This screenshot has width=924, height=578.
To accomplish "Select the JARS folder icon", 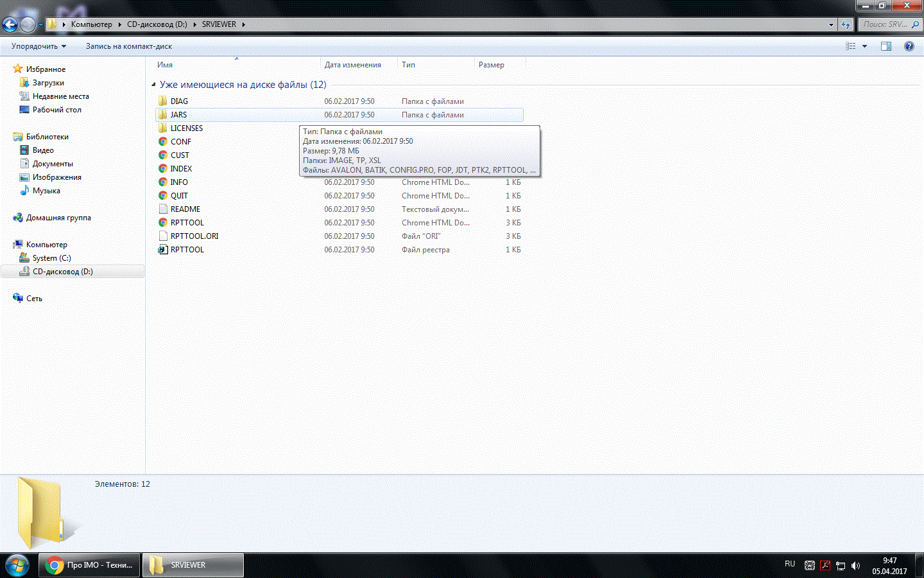I will click(163, 115).
